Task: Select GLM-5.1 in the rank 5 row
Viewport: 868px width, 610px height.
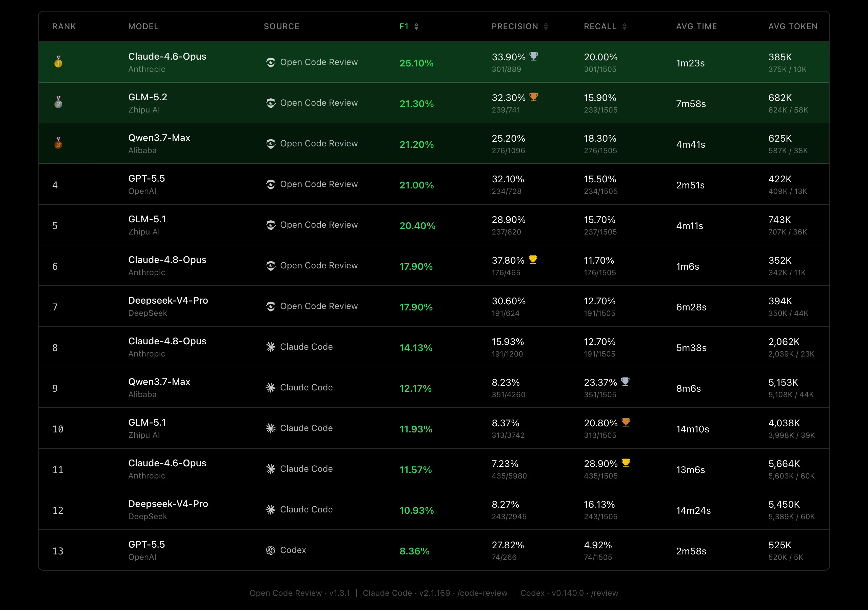Action: 147,219
